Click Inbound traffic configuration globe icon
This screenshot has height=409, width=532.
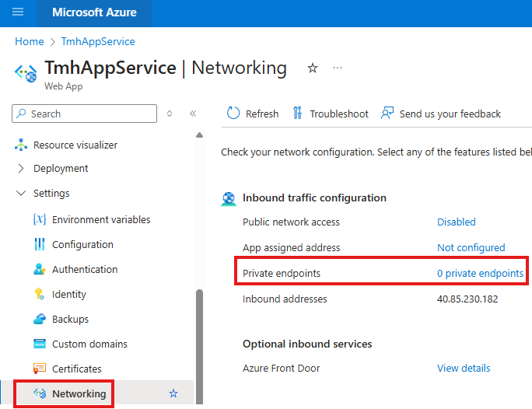pos(229,198)
